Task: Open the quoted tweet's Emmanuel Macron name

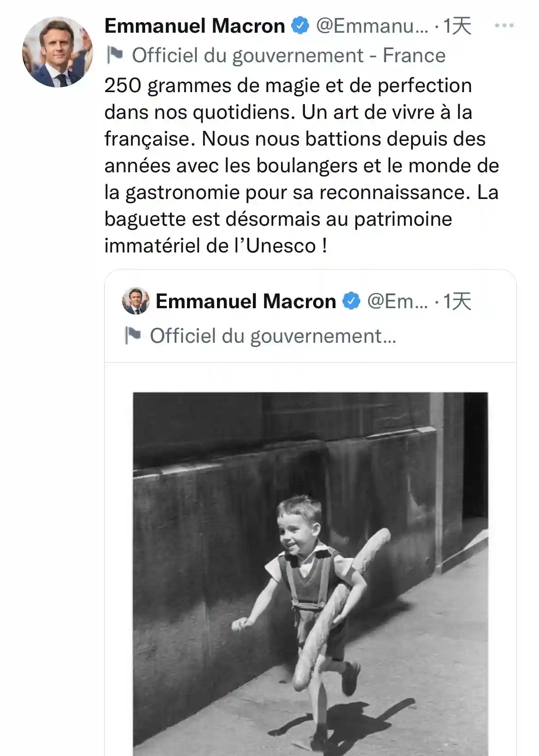Action: [246, 301]
